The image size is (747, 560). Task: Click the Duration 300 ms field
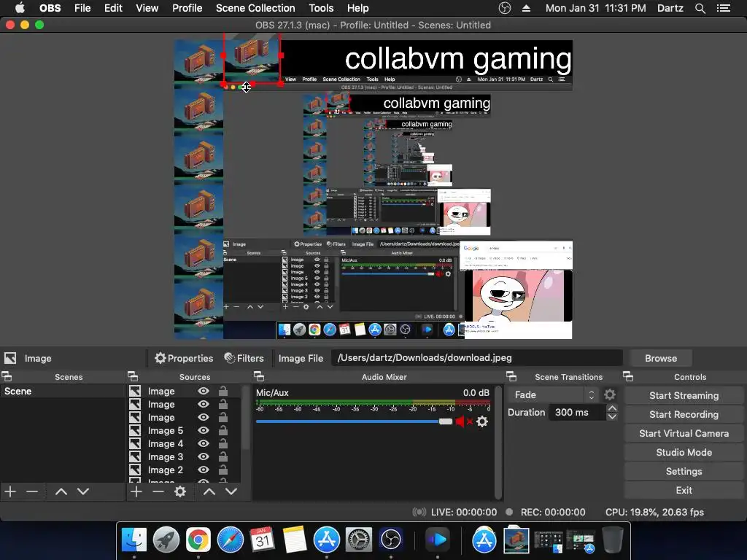(x=578, y=413)
